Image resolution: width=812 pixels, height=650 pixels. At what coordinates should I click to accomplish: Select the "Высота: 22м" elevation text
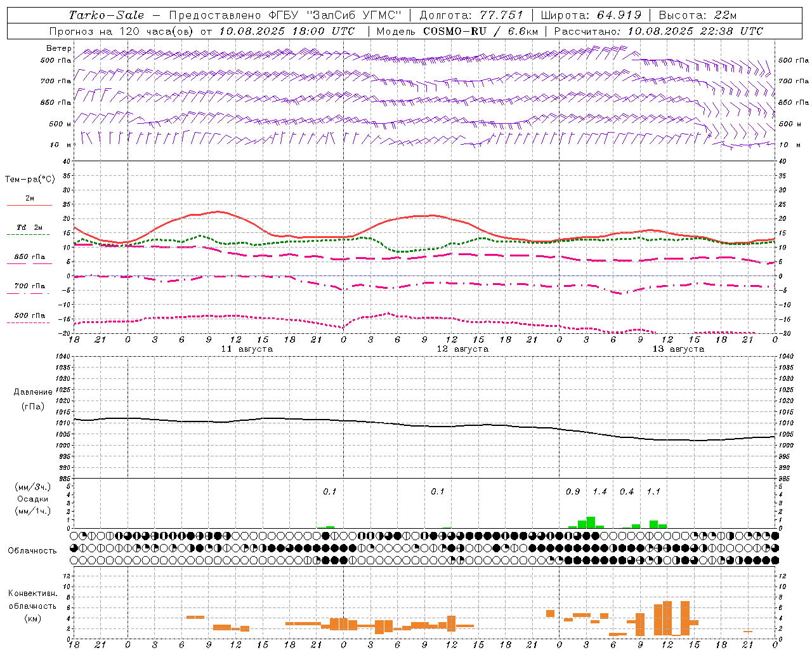[697, 15]
